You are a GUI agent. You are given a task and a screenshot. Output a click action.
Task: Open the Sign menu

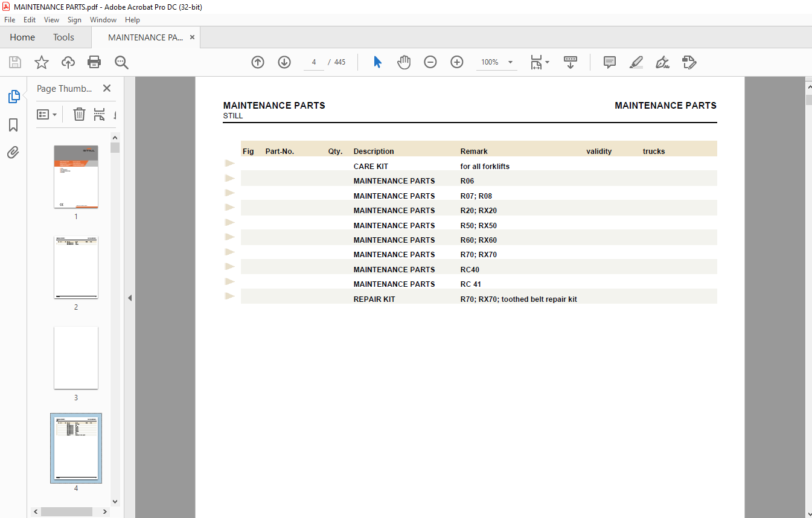tap(74, 20)
